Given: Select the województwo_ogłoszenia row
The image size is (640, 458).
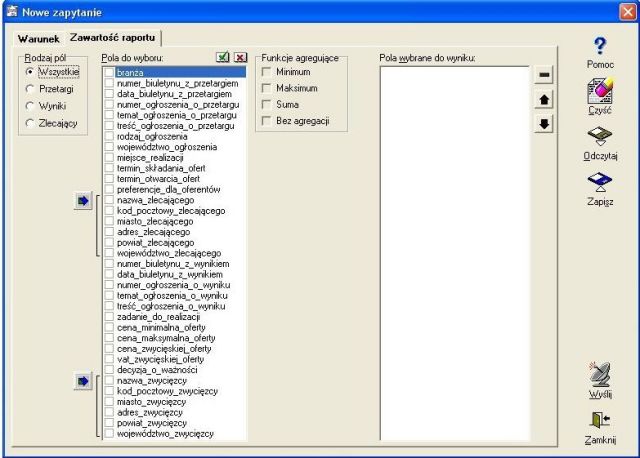Looking at the screenshot, I should (175, 147).
